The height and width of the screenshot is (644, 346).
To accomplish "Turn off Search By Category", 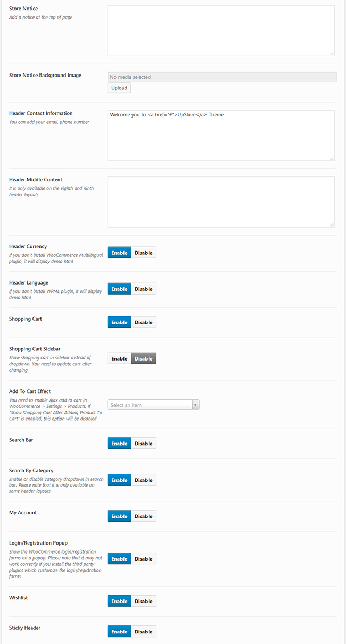I will point(144,480).
